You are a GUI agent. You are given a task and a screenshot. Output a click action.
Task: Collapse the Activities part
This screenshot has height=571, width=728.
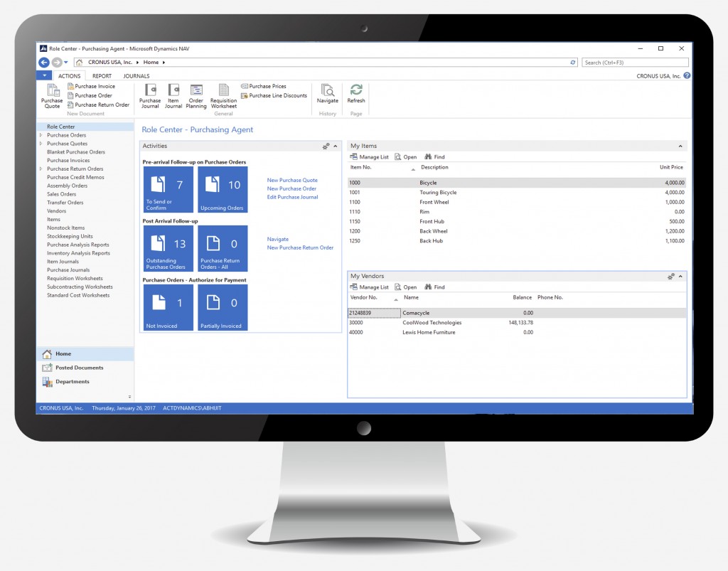pos(336,146)
